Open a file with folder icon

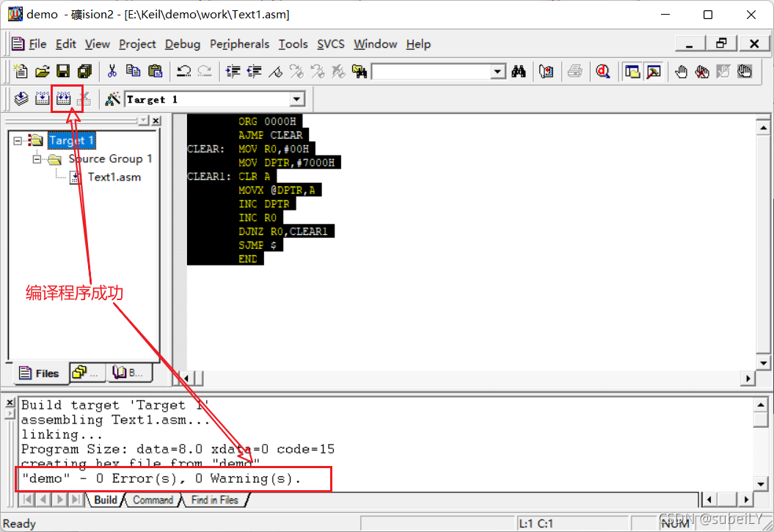[x=43, y=72]
